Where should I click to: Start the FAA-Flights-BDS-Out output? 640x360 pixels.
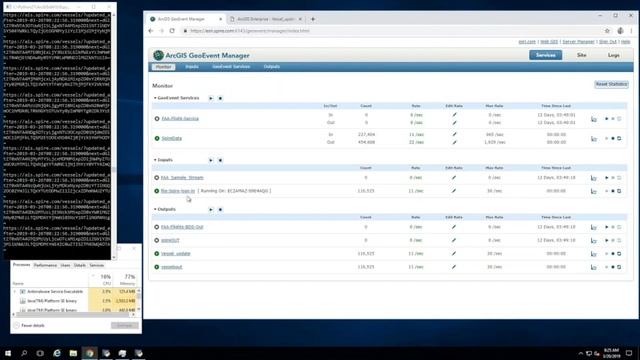point(607,227)
